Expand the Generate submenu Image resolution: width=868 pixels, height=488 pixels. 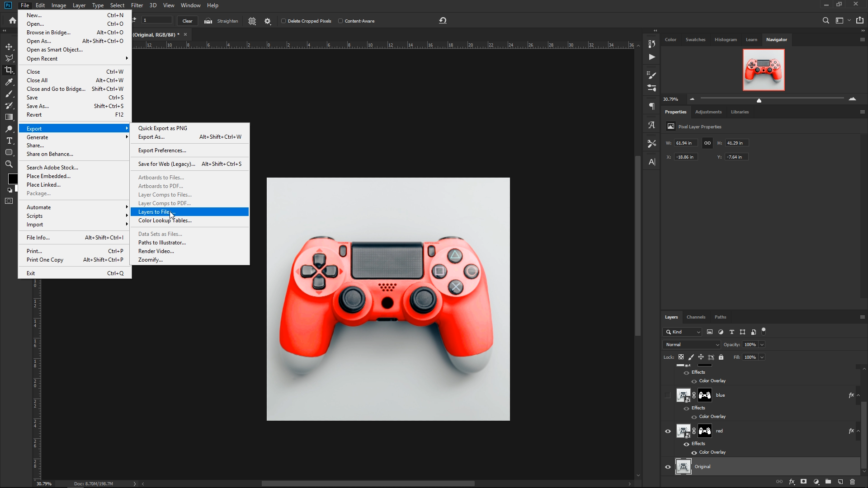[x=75, y=137]
